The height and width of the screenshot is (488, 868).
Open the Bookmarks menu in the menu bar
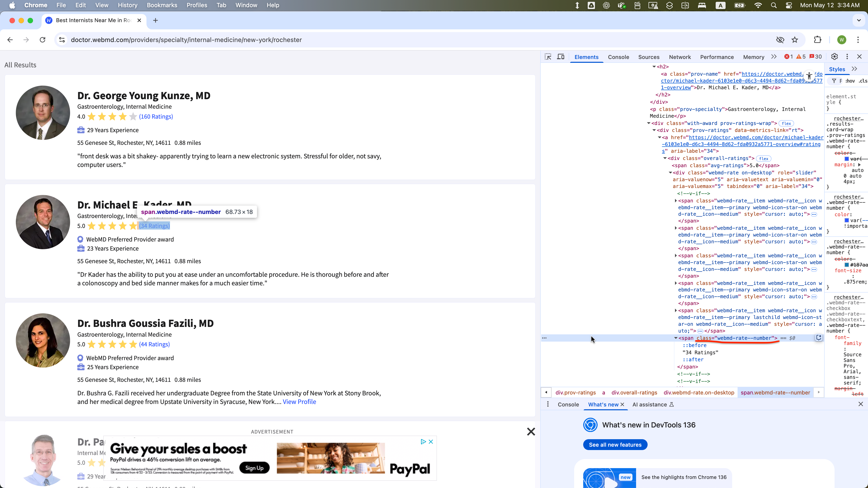[x=162, y=5]
